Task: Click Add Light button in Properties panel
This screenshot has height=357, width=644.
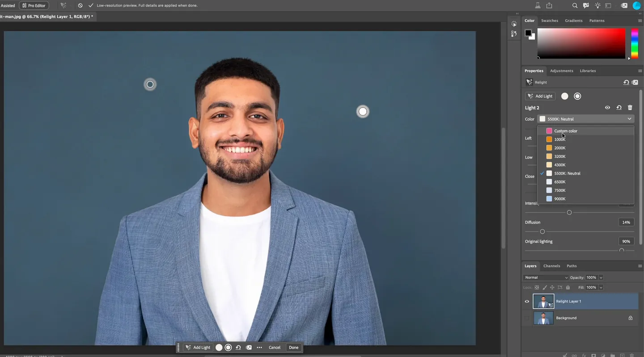Action: point(540,96)
